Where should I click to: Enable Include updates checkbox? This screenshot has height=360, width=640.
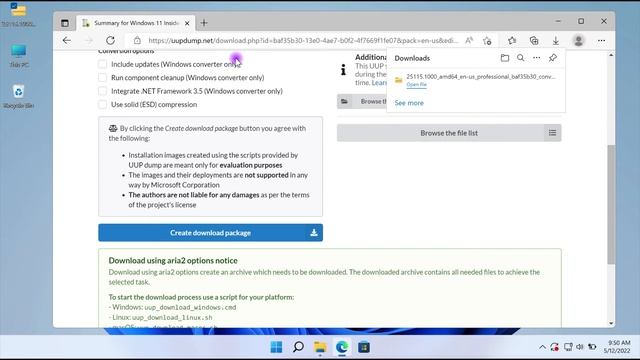102,64
